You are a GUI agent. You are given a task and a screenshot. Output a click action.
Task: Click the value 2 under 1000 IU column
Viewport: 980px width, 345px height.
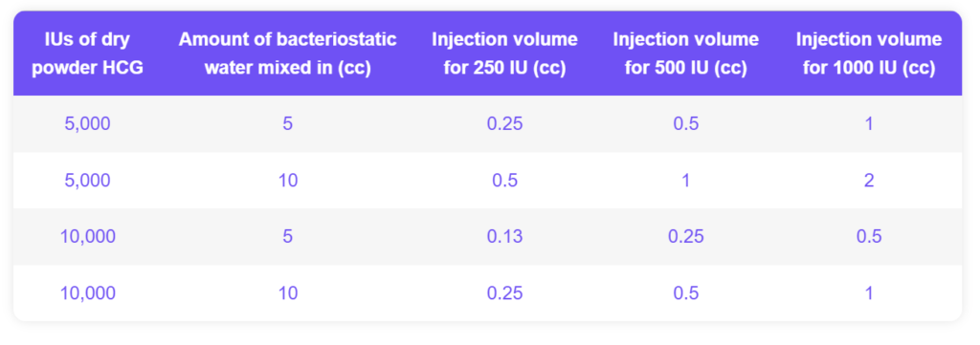click(x=869, y=181)
